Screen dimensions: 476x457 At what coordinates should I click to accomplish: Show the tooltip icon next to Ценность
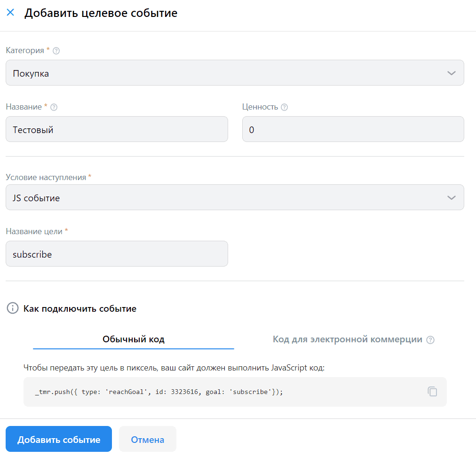click(x=284, y=107)
